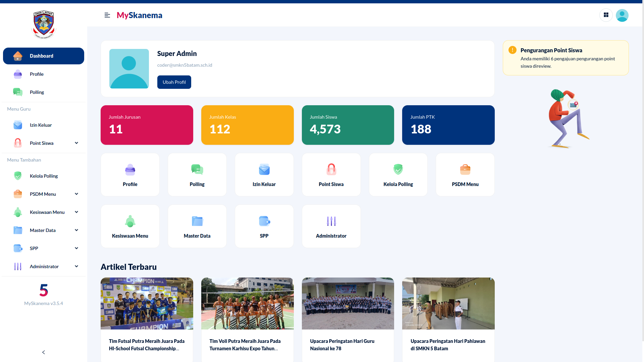The image size is (644, 362).
Task: Open the Kesiswaan Menu bell tile
Action: pyautogui.click(x=130, y=226)
